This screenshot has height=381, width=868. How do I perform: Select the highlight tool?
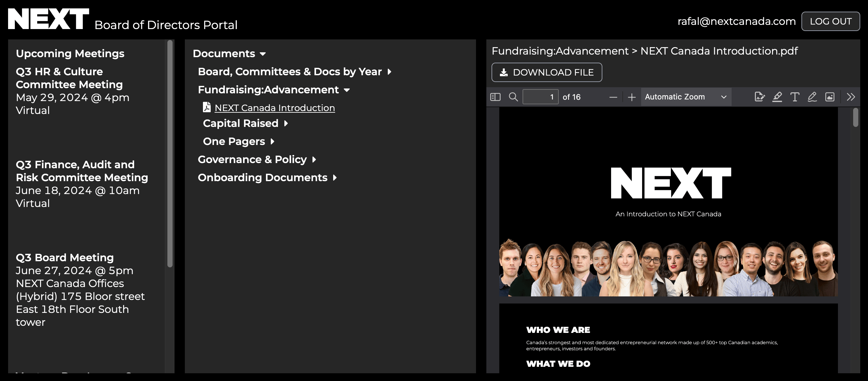pos(777,97)
